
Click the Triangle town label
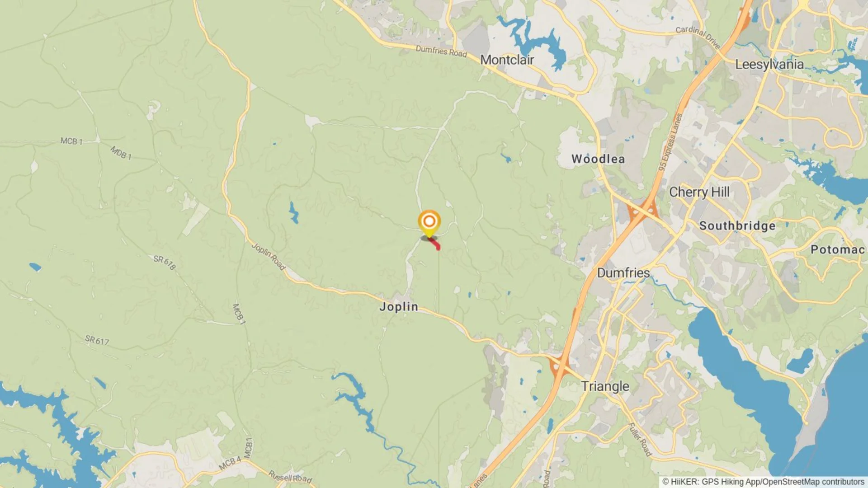click(x=605, y=386)
